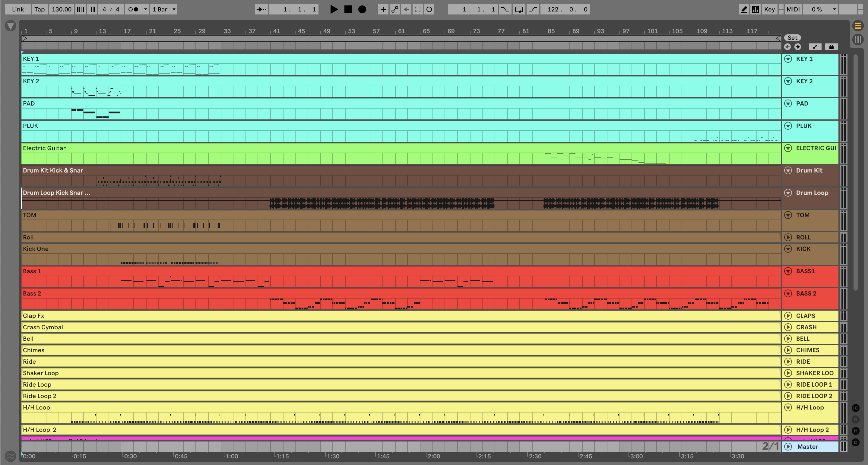This screenshot has width=868, height=465.
Task: Open the quantization 1 Bar dropdown
Action: (164, 9)
